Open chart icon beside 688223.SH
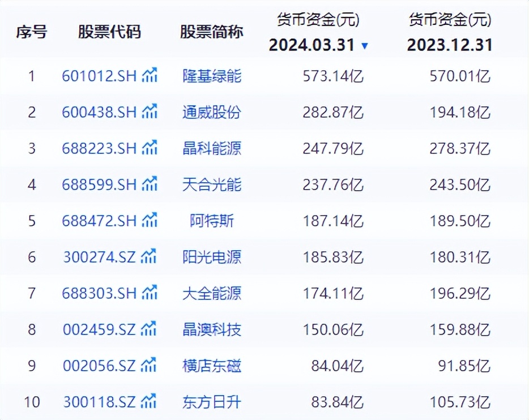529x420 pixels. point(150,148)
